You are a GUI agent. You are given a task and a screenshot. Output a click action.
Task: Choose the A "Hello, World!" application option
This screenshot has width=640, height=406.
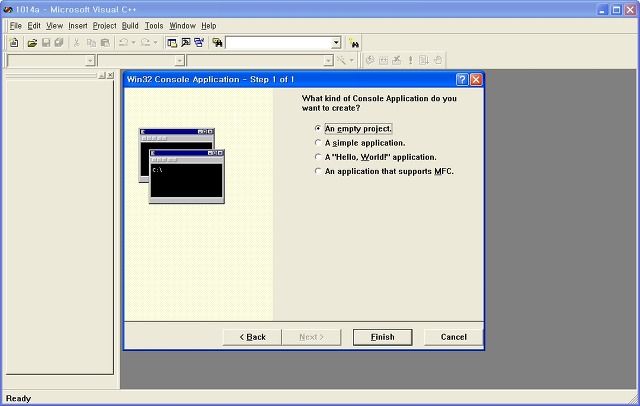pyautogui.click(x=376, y=157)
